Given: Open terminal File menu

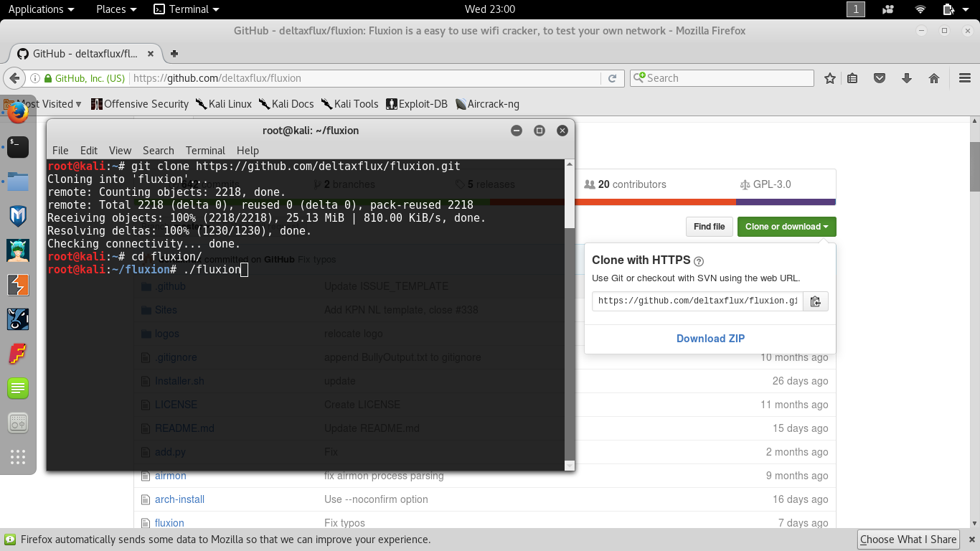Looking at the screenshot, I should (60, 151).
